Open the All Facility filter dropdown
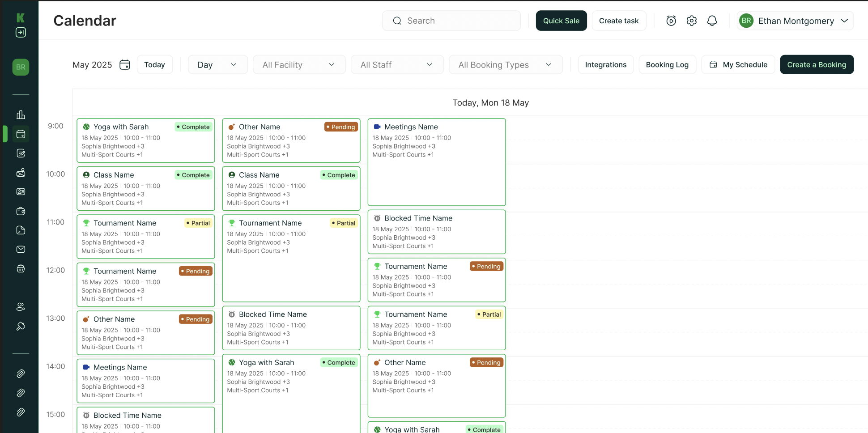The height and width of the screenshot is (433, 868). 299,64
